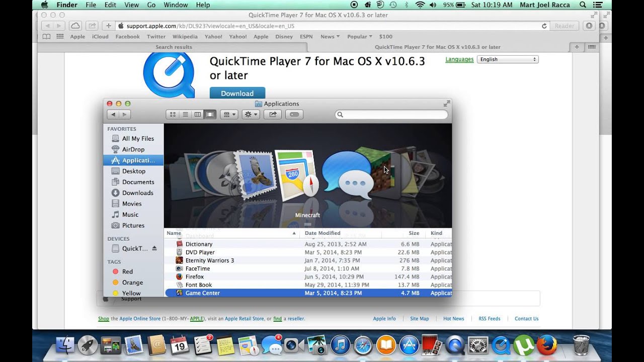Click the Finder window Share button
Screen dimensions: 644x362
click(x=273, y=115)
